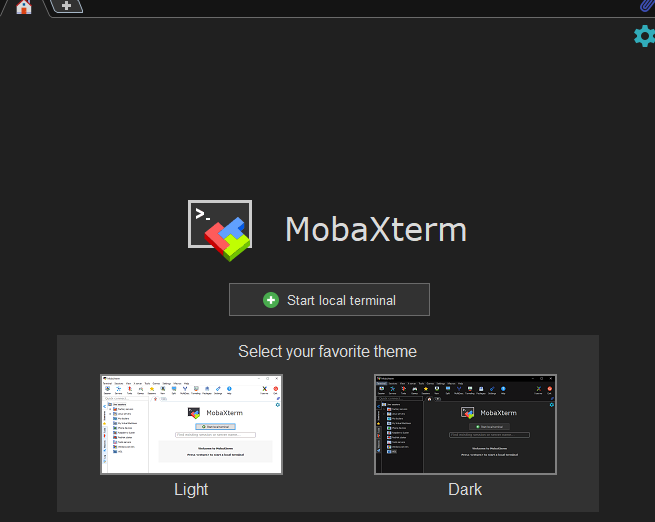Choose the Dark theme thumbnail

point(465,424)
